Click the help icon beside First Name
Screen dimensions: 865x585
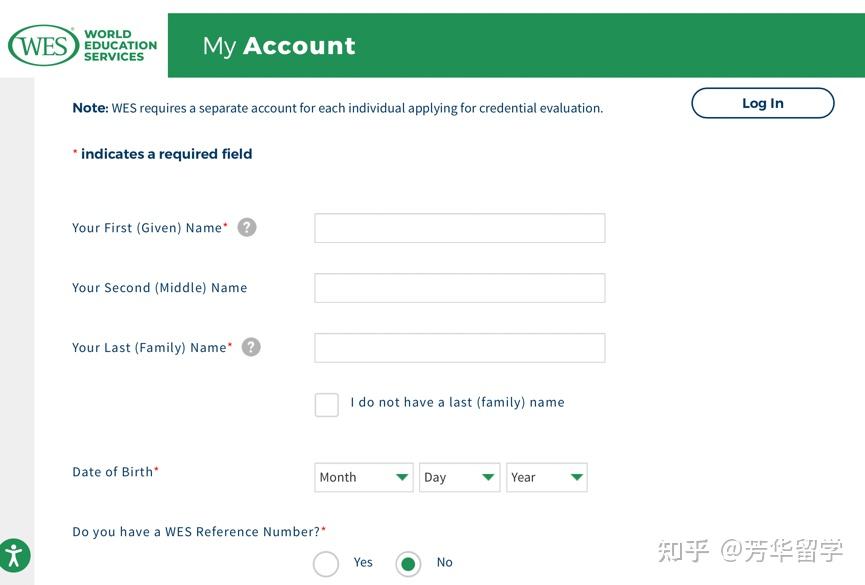246,227
